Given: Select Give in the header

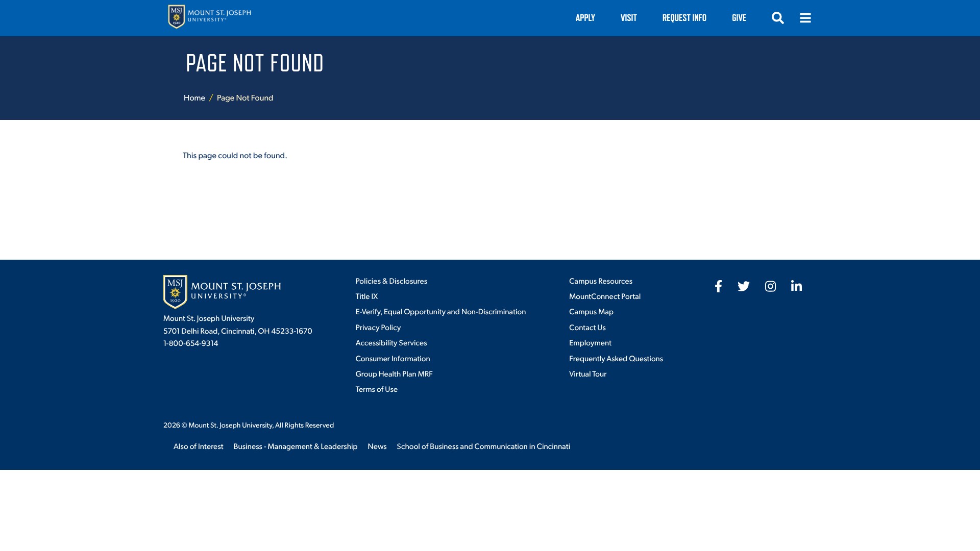Looking at the screenshot, I should (x=739, y=18).
